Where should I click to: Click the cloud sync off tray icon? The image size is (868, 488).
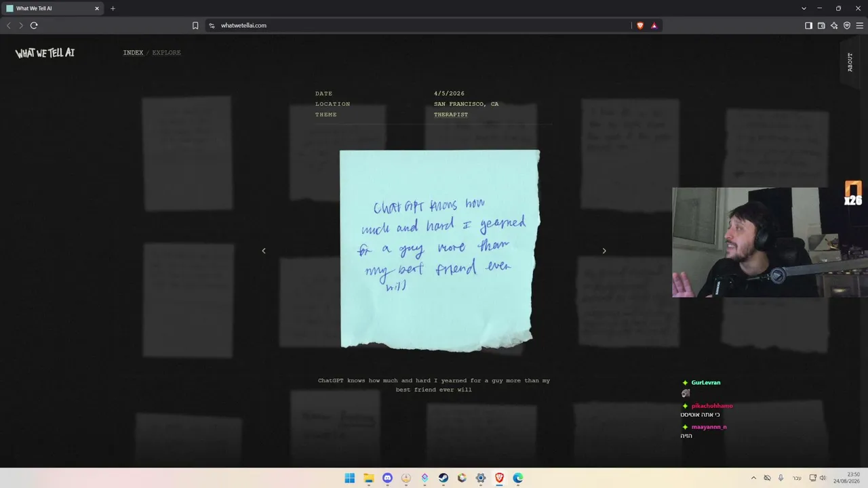[x=768, y=478]
